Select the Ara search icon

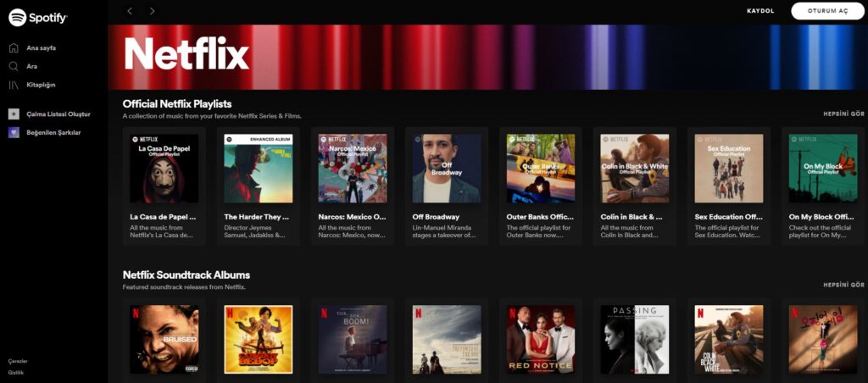point(14,66)
